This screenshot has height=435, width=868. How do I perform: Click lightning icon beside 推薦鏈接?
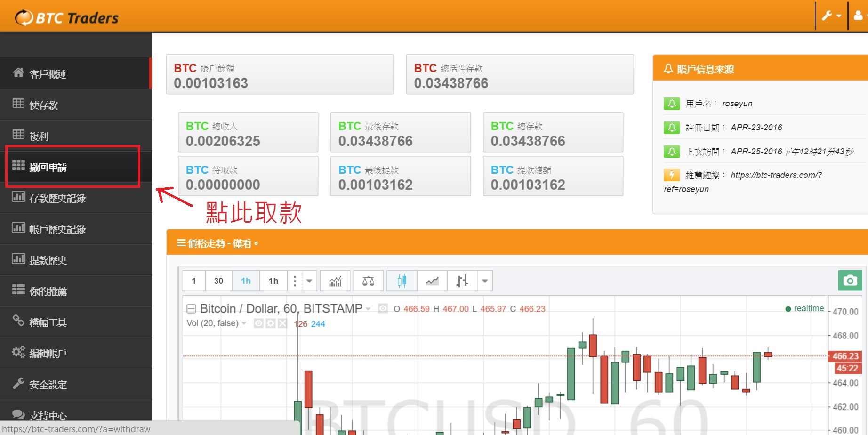(672, 175)
